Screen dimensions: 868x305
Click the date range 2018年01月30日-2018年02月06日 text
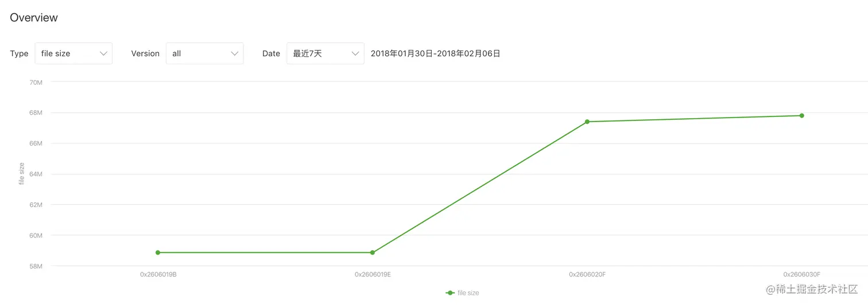pyautogui.click(x=436, y=53)
